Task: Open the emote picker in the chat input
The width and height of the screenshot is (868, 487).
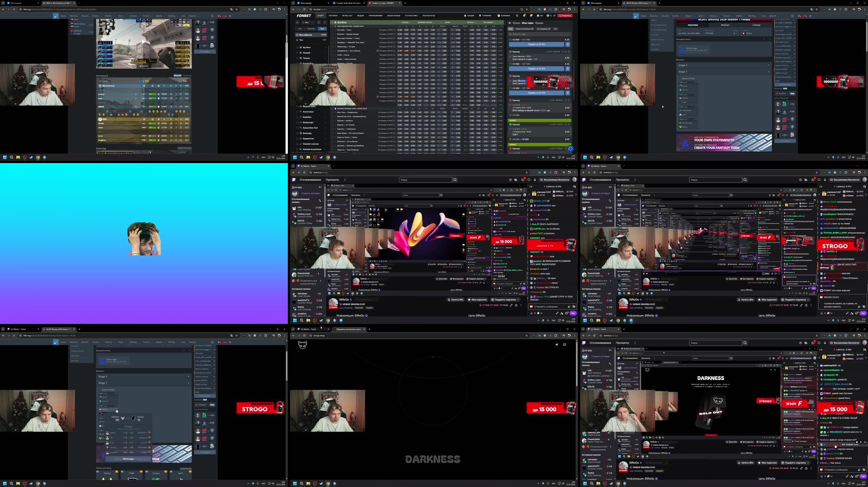Action: (x=569, y=307)
